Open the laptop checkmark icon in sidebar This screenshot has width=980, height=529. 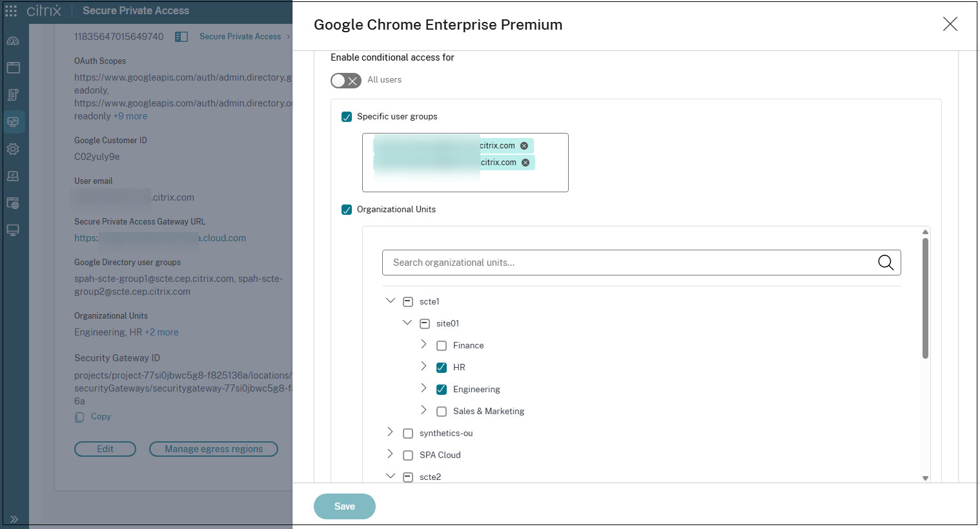[13, 176]
